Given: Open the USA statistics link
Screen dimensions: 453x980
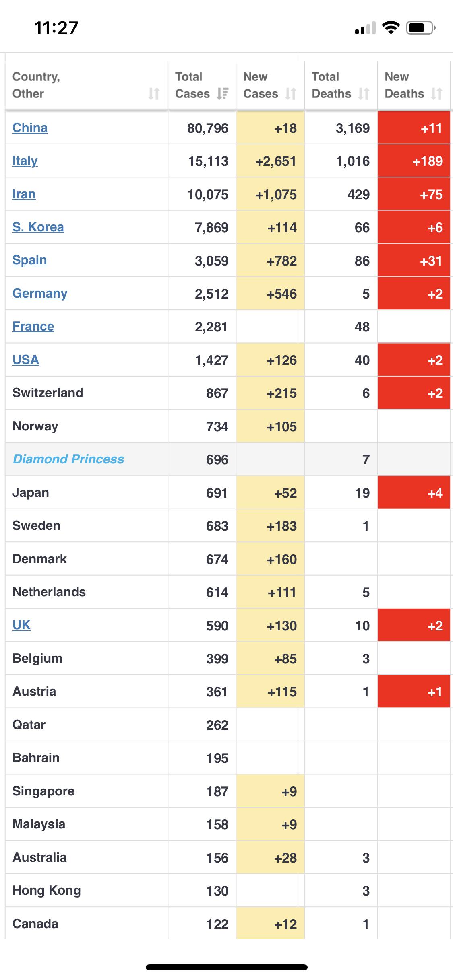Looking at the screenshot, I should point(26,360).
